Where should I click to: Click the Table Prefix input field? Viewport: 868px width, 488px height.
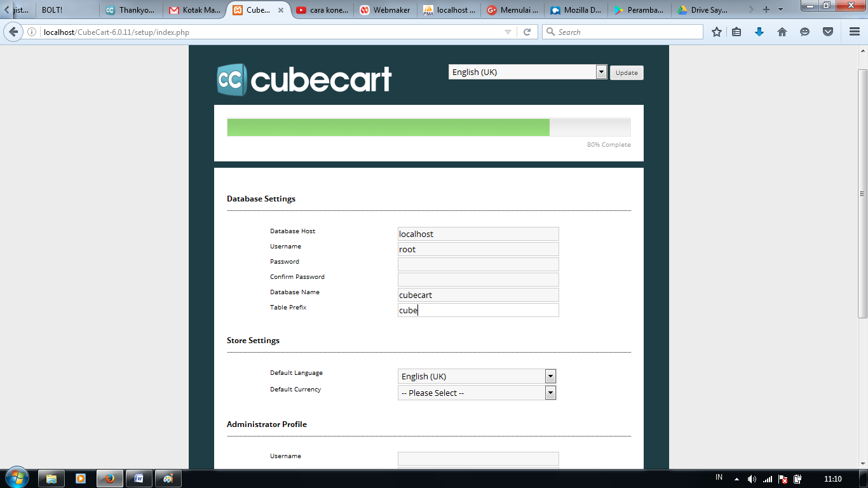click(478, 309)
